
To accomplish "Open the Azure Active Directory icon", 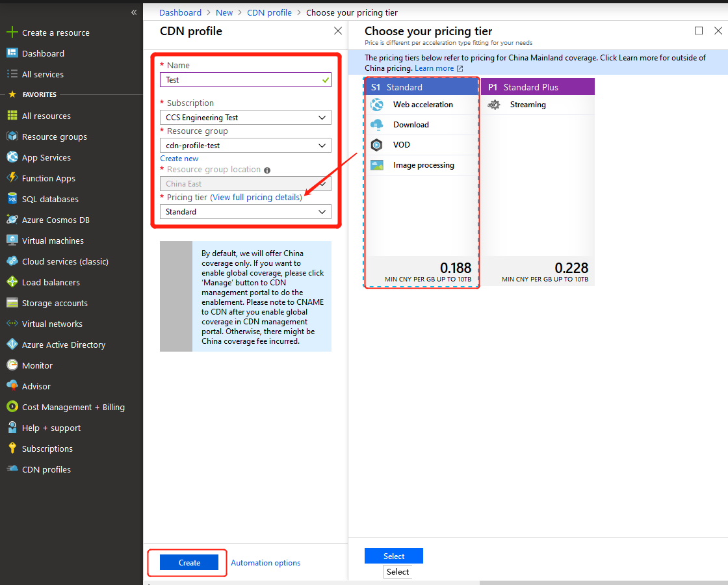I will click(x=12, y=344).
